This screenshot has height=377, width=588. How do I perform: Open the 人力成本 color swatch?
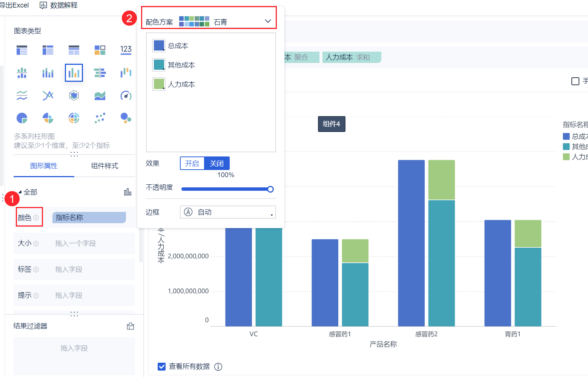tap(159, 84)
